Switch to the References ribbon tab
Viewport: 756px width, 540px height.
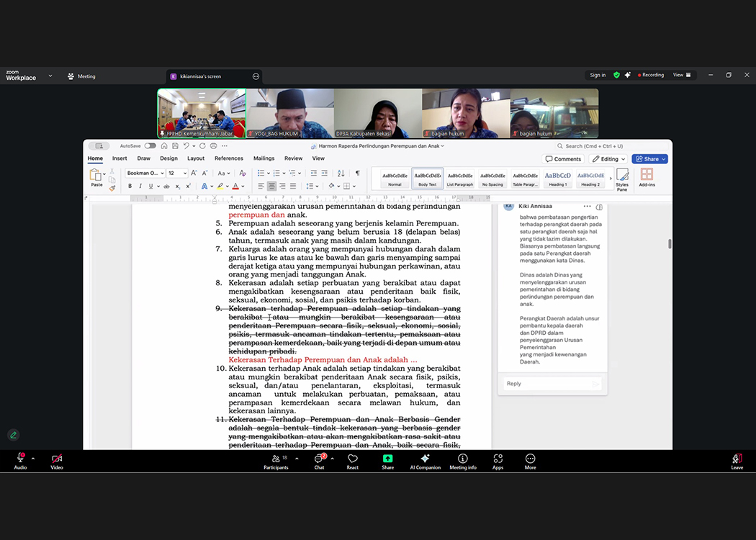point(228,158)
